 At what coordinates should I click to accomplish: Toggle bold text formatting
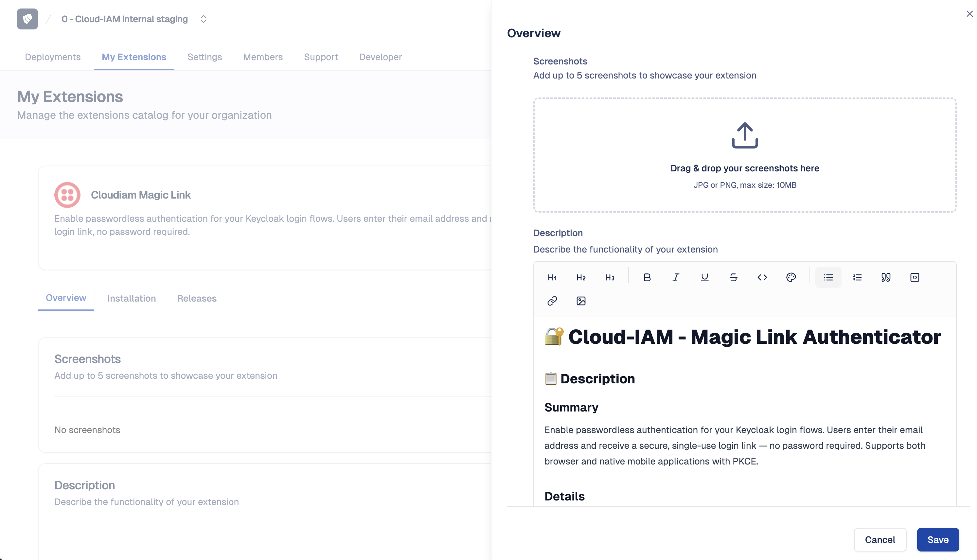[x=647, y=277]
